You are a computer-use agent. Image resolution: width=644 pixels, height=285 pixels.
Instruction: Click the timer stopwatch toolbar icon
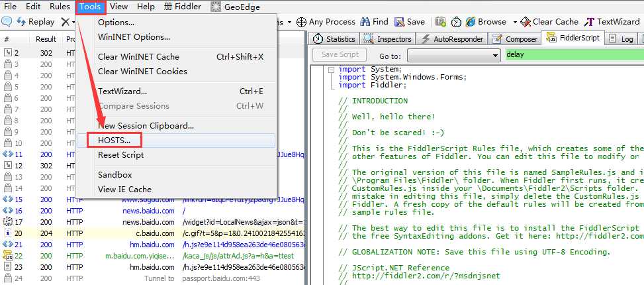point(456,22)
